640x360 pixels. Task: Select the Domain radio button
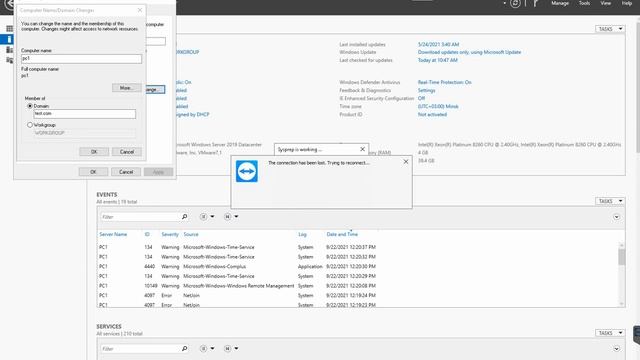tap(30, 106)
